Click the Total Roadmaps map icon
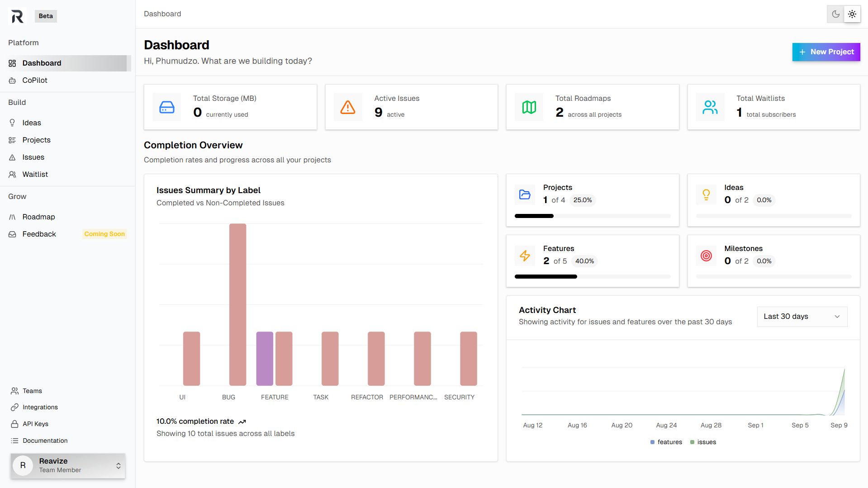The width and height of the screenshot is (868, 488). pos(529,107)
